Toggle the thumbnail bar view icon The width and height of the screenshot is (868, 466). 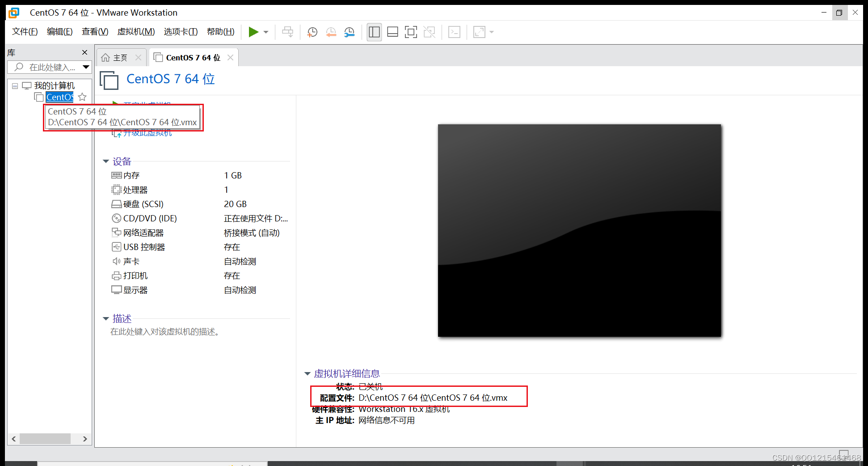392,32
